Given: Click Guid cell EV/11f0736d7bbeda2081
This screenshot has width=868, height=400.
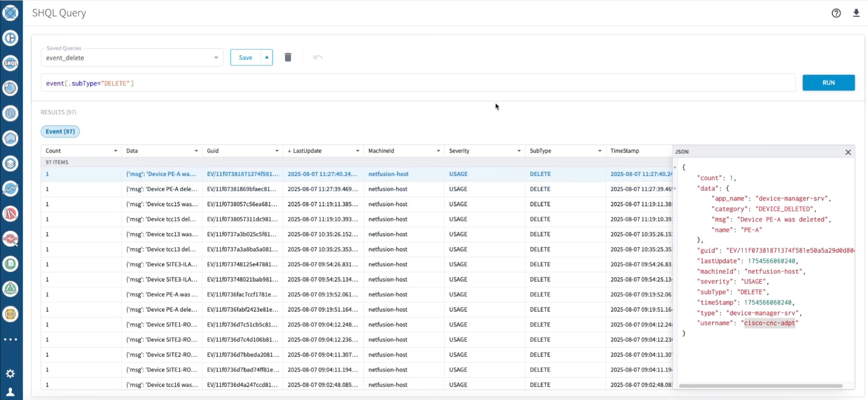Looking at the screenshot, I should (243, 355).
